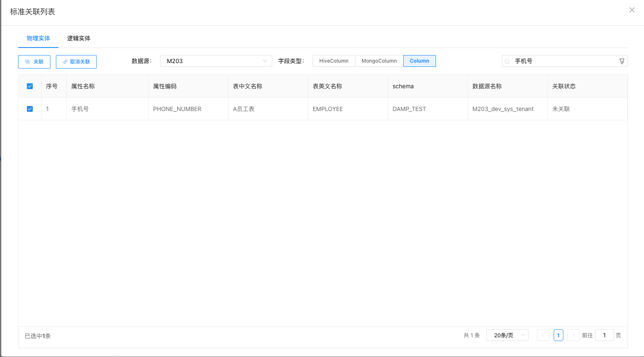Toggle the select-all header checkbox
The height and width of the screenshot is (357, 644).
[x=30, y=86]
